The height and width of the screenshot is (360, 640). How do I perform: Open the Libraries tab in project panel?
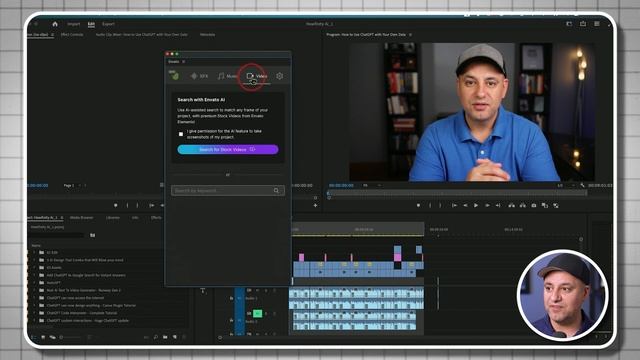click(113, 218)
